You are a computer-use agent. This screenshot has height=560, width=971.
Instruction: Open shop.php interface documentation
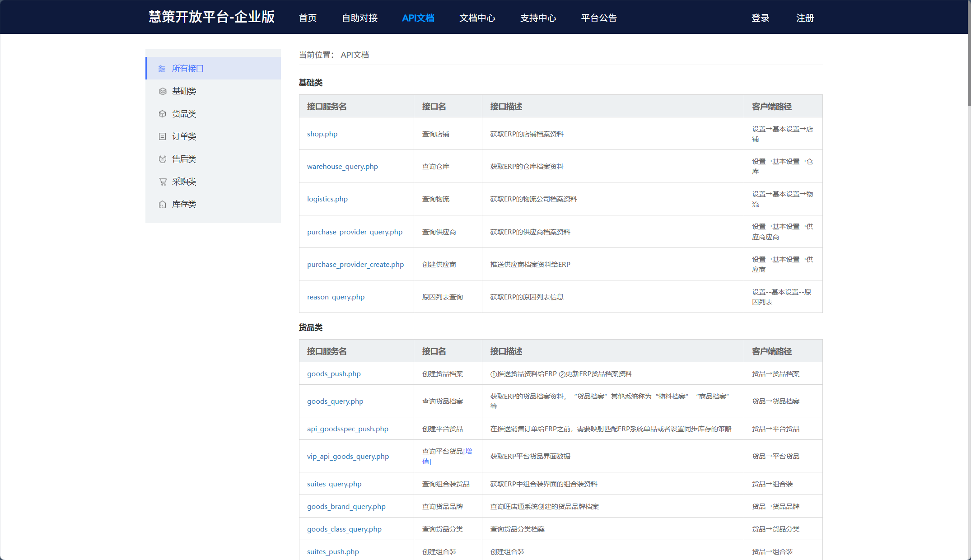tap(322, 134)
